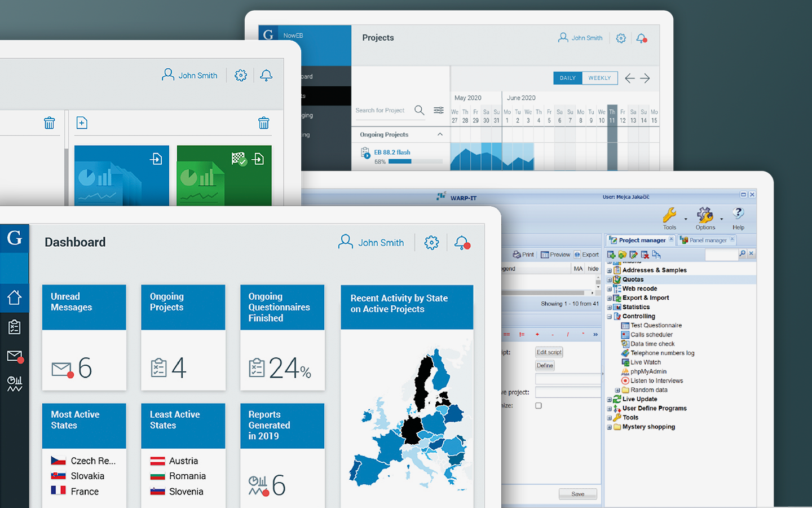Click the green plus add icon in Project manager
This screenshot has height=508, width=812.
611,255
